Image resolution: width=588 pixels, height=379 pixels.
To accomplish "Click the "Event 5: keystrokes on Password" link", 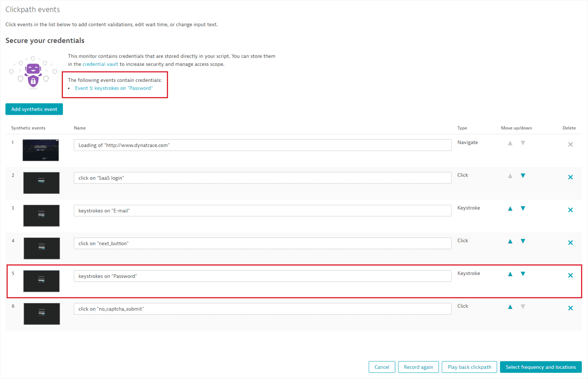I will [x=114, y=88].
